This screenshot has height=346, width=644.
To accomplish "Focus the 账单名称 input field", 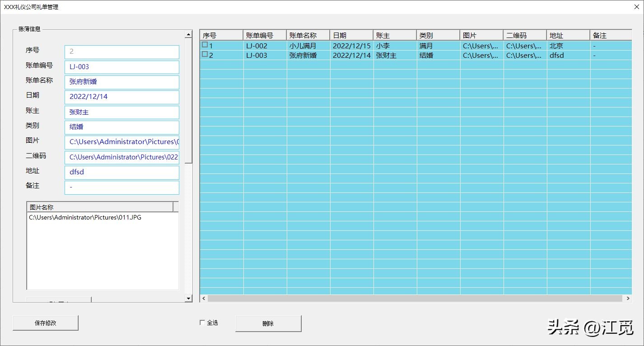I will click(121, 82).
